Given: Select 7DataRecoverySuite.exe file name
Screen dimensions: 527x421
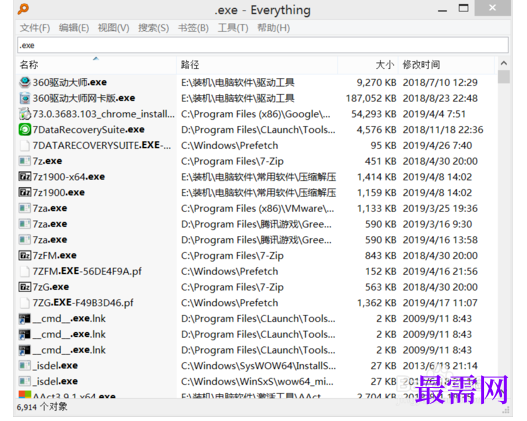Looking at the screenshot, I should 88,130.
